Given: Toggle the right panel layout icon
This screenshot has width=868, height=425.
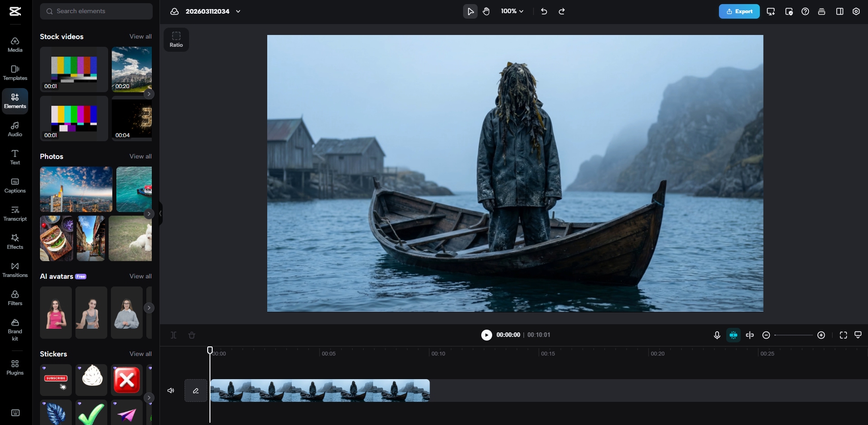Looking at the screenshot, I should pyautogui.click(x=839, y=11).
